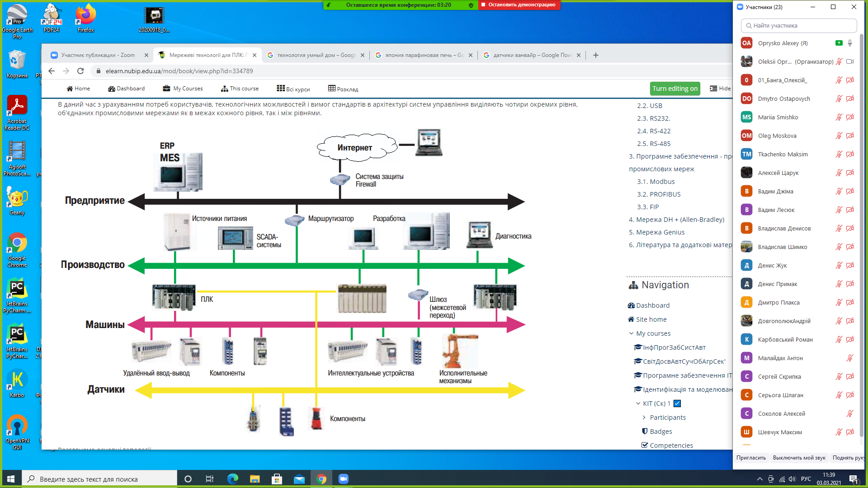
Task: Toggle Oleg Moskova camera-off icon
Action: point(850,136)
